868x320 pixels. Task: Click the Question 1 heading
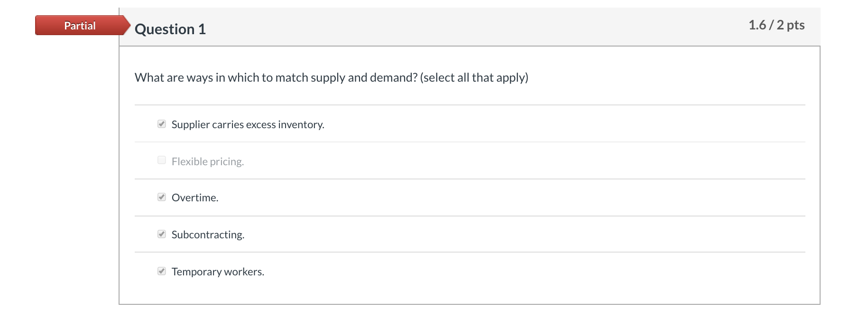(170, 29)
